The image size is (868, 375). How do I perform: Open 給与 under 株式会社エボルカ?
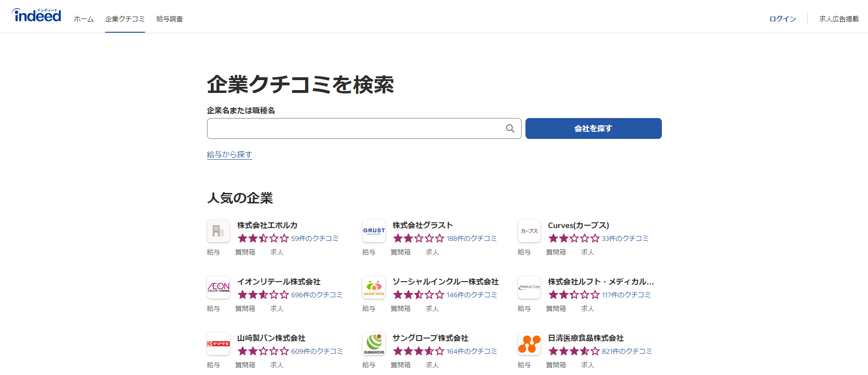214,252
